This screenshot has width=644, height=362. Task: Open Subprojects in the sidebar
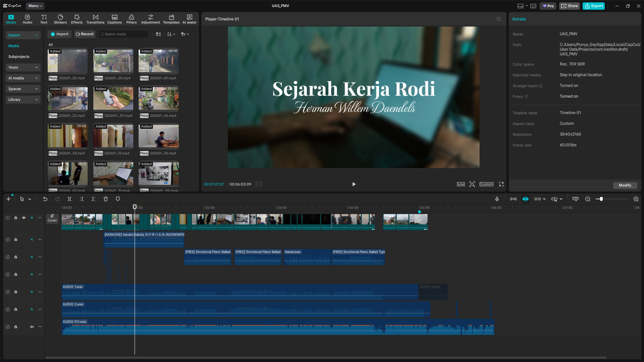tap(19, 57)
